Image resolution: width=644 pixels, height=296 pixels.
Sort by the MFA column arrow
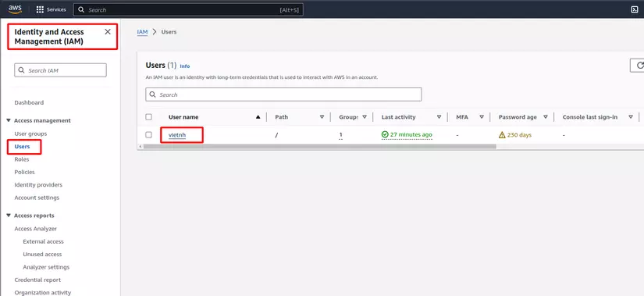[x=482, y=117]
